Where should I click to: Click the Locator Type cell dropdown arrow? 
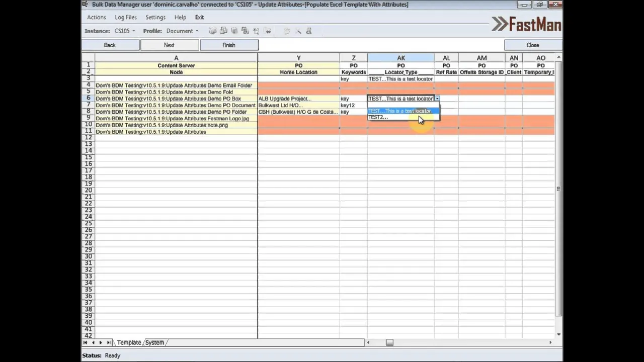click(x=437, y=99)
